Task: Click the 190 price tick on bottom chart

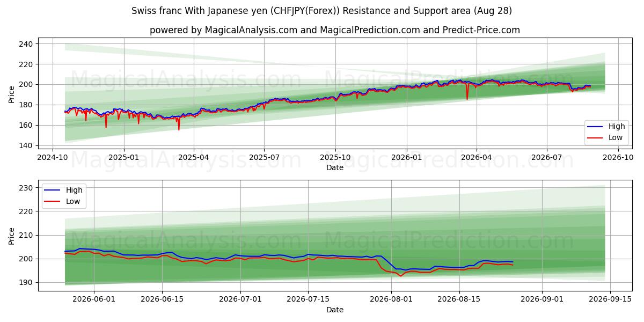Action: [x=27, y=282]
